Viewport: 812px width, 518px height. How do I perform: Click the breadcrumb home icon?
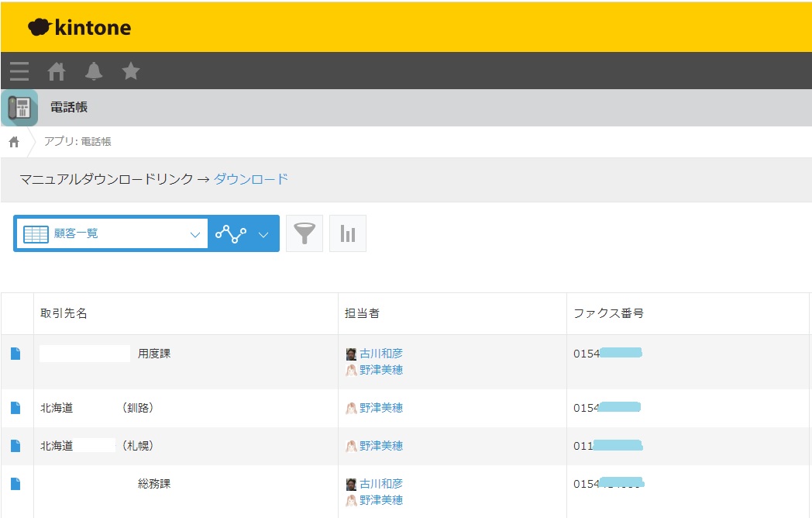14,142
